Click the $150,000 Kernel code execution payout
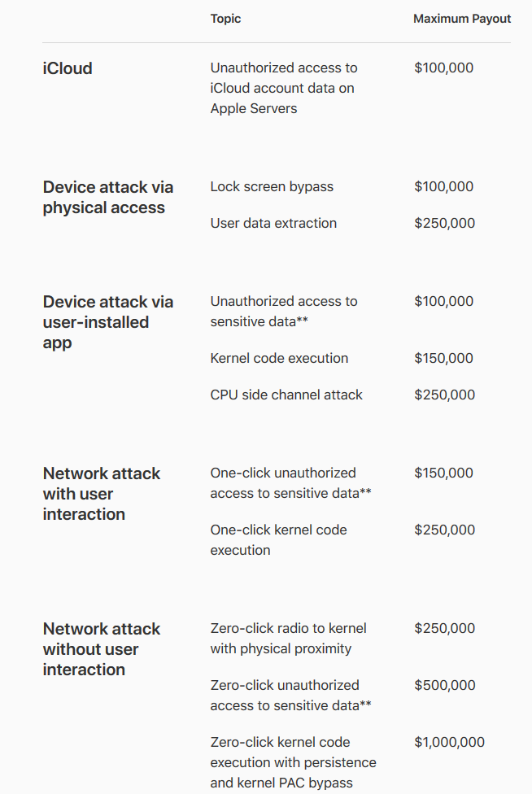Viewport: 532px width, 794px height. pos(444,358)
